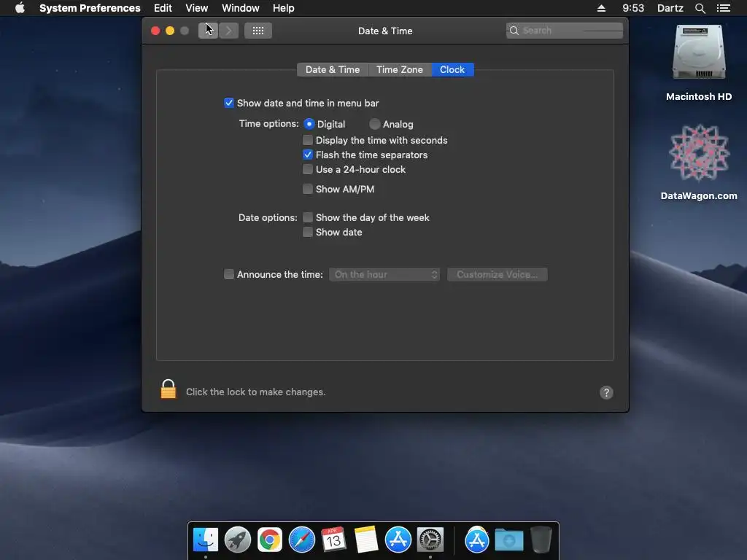
Task: Open the Window menu
Action: tap(241, 8)
